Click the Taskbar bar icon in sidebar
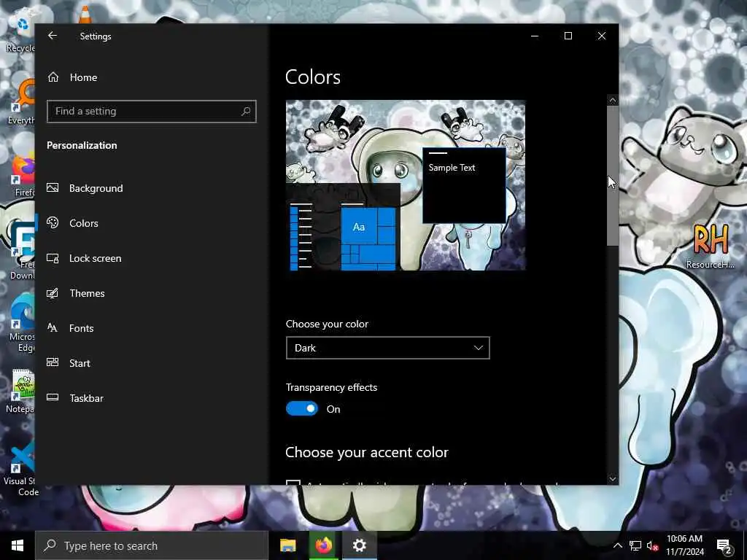 (53, 397)
